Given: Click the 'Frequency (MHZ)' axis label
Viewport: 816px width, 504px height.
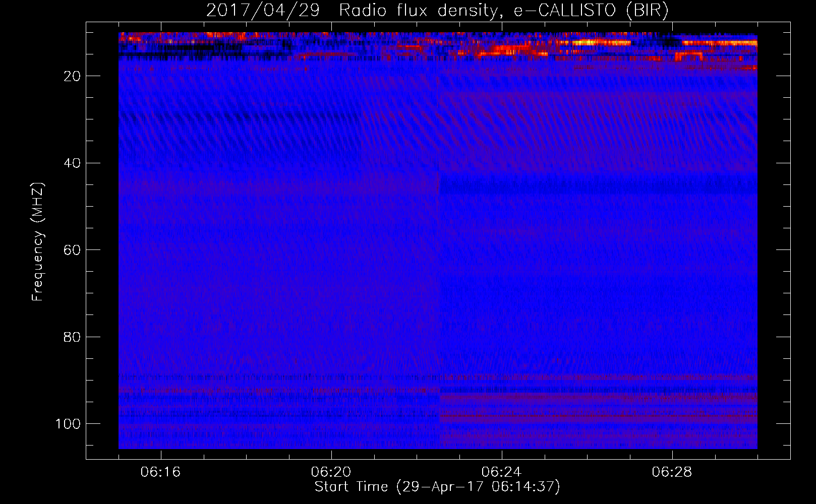Looking at the screenshot, I should (38, 242).
